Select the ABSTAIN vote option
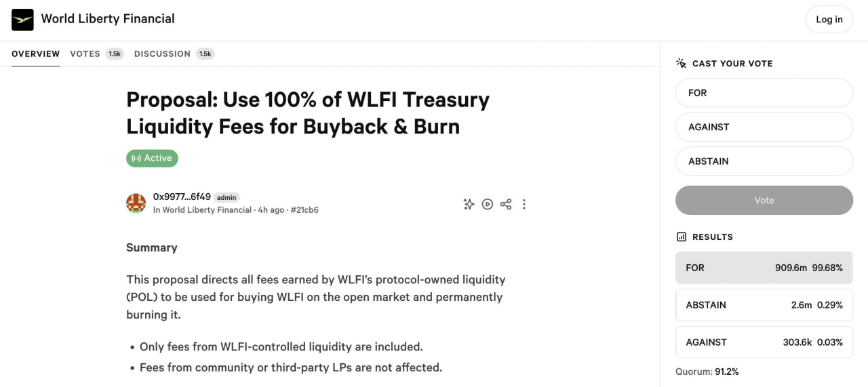Viewport: 868px width, 387px height. [764, 161]
